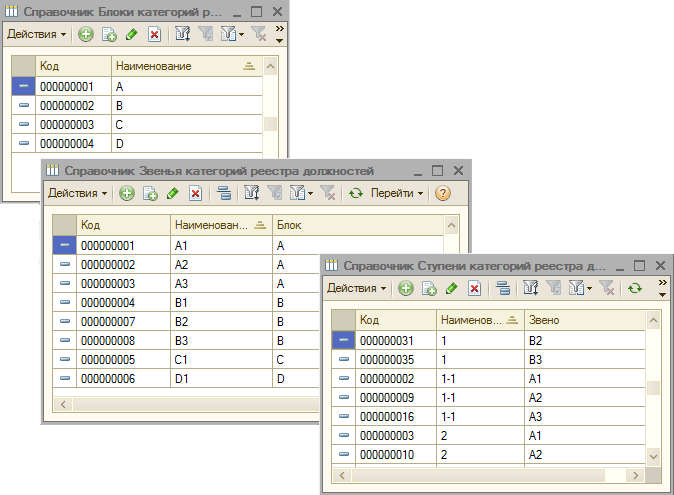Click the green Refresh icon in the Звенья toolbar

tap(355, 193)
